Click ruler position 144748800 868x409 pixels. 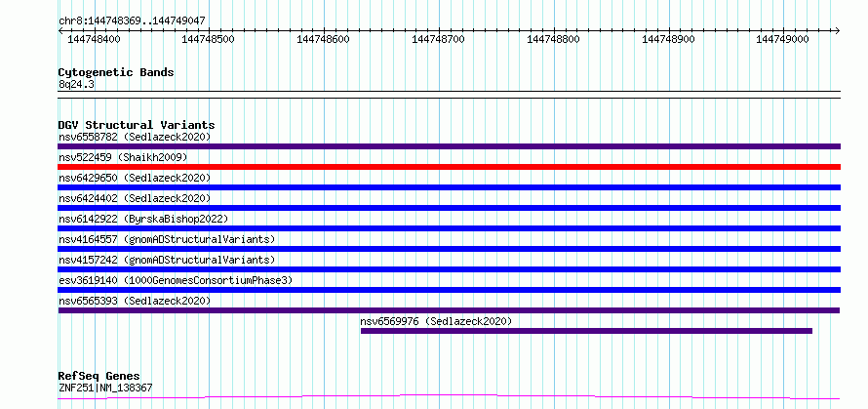(553, 39)
